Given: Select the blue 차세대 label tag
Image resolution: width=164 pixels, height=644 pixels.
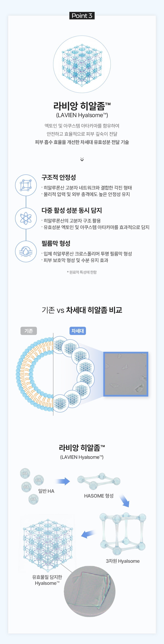Looking at the screenshot, I should [x=78, y=331].
